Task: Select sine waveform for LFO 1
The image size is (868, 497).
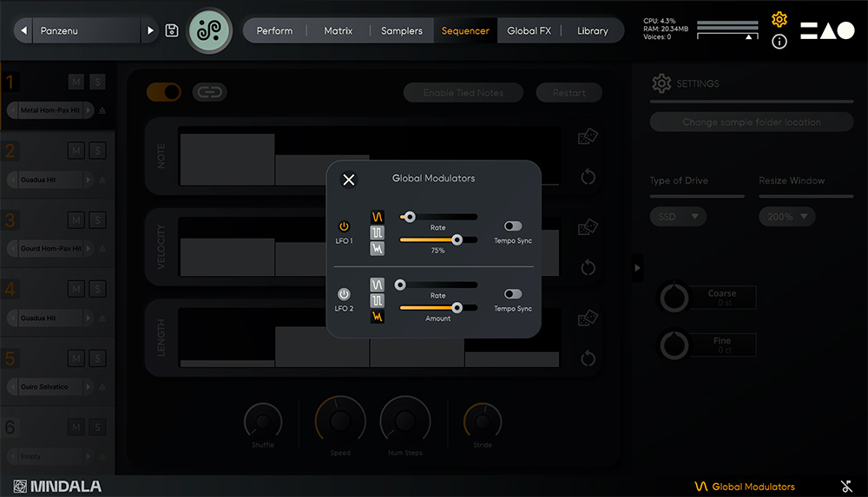Action: click(377, 217)
